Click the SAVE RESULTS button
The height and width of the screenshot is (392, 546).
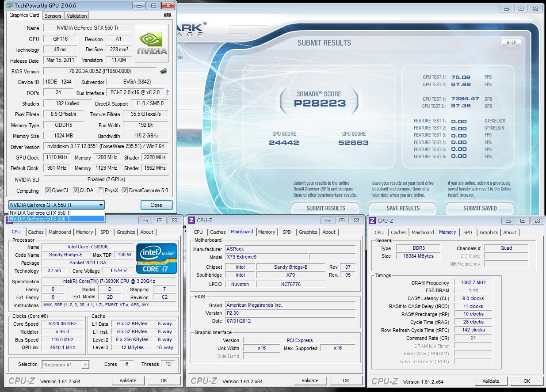tap(403, 208)
